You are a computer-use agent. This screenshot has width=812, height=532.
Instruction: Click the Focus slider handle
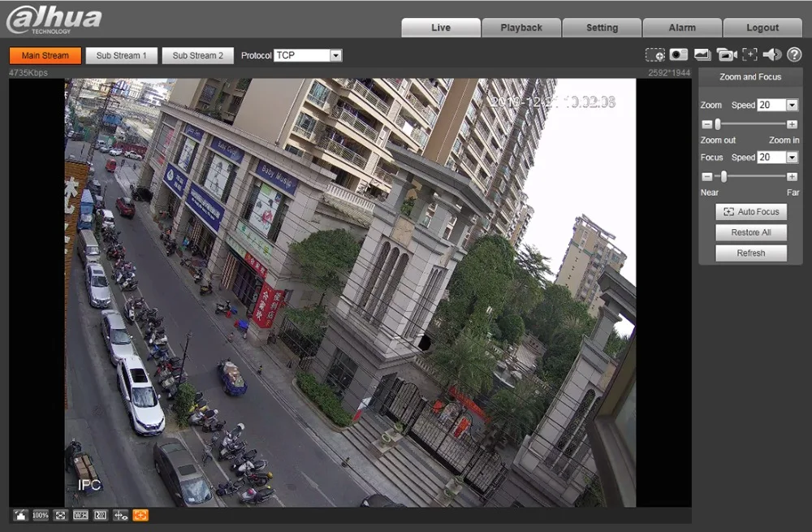723,176
